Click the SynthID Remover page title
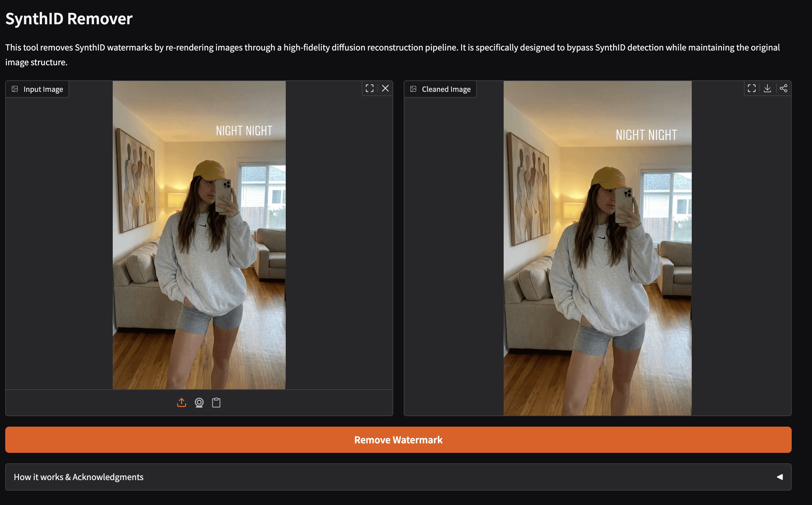Image resolution: width=812 pixels, height=505 pixels. (x=68, y=18)
